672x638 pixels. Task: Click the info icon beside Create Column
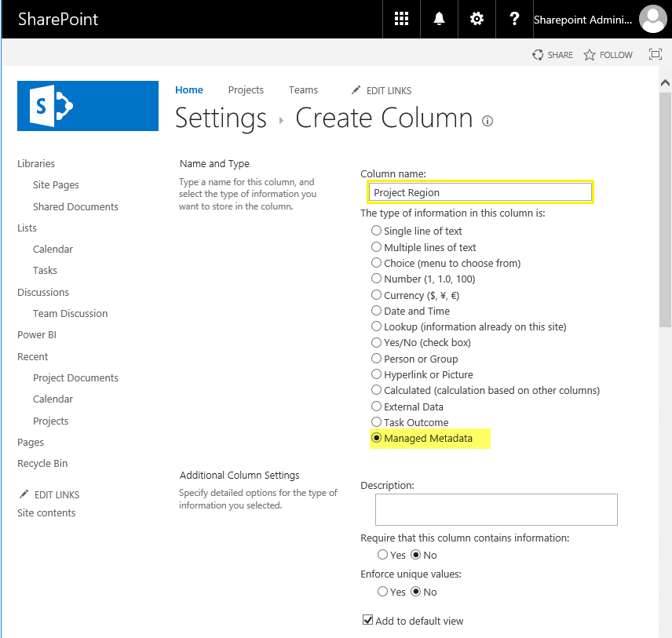click(x=487, y=121)
